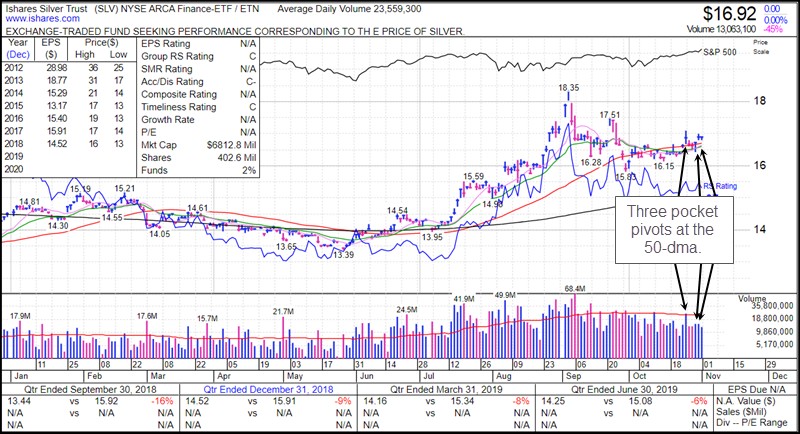Select the Mar month label

(158, 376)
